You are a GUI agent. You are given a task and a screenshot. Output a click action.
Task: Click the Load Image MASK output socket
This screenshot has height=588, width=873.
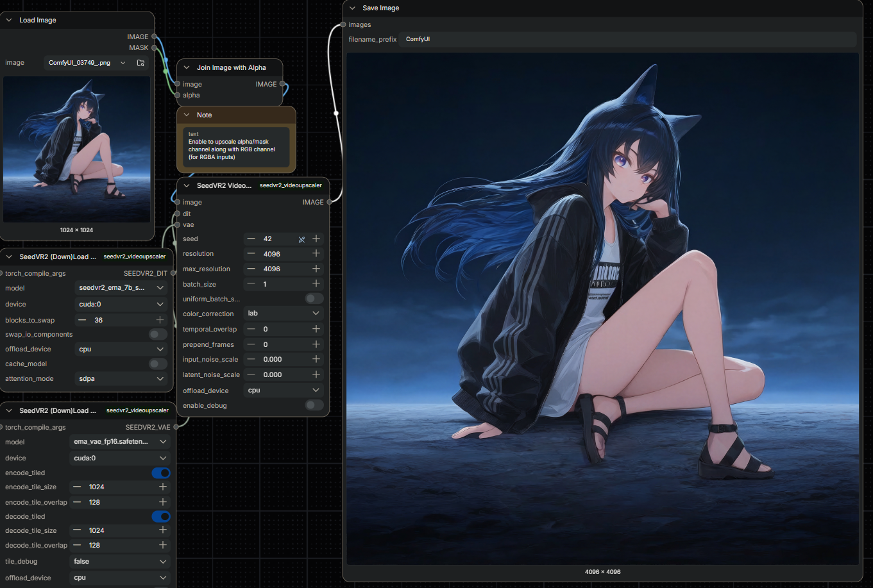click(x=154, y=47)
